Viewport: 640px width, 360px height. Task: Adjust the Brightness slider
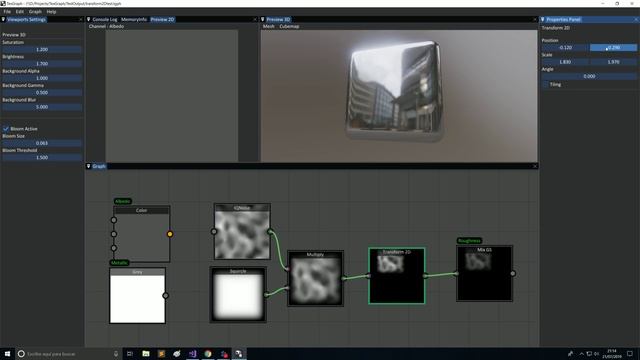click(42, 64)
